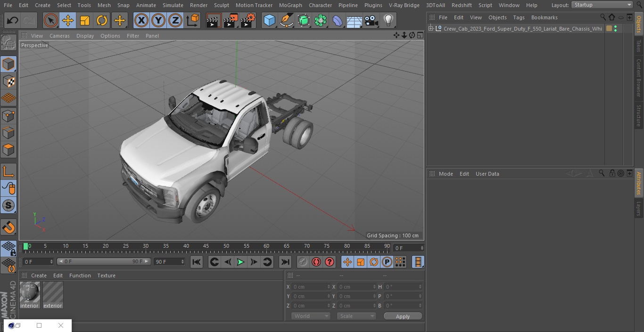Screen dimensions: 644x332
Task: Toggle viewport maximize icon
Action: click(420, 35)
